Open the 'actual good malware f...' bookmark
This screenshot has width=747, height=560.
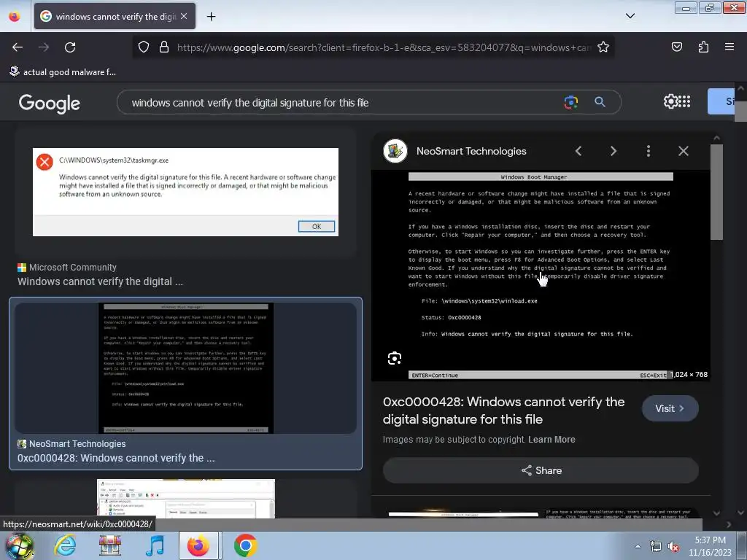point(63,72)
